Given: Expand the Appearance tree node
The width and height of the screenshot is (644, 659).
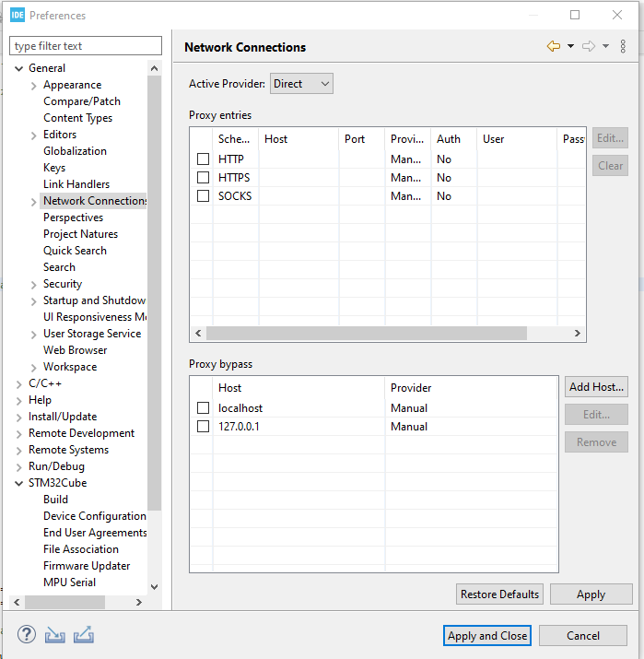Looking at the screenshot, I should pyautogui.click(x=33, y=86).
